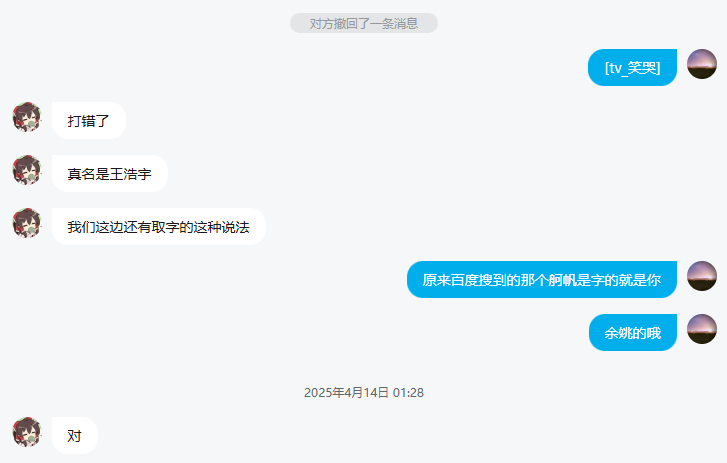Screen dimensions: 727x463
Task: Click own avatar beside 原来百度搜到的 message
Action: pyautogui.click(x=701, y=276)
